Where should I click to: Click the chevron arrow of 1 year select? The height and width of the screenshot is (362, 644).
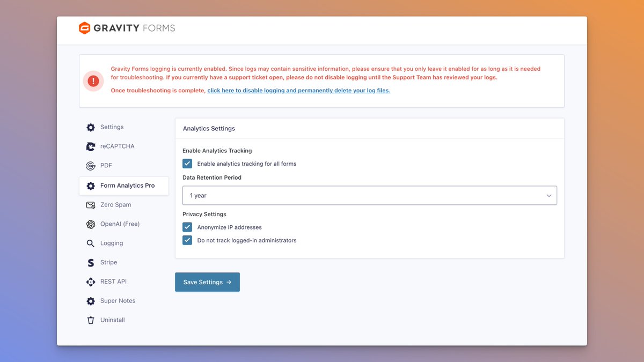[x=549, y=196]
